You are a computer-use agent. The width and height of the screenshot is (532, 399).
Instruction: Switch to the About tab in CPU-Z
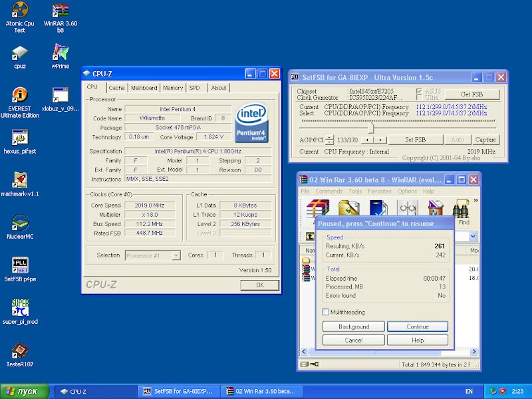(219, 88)
